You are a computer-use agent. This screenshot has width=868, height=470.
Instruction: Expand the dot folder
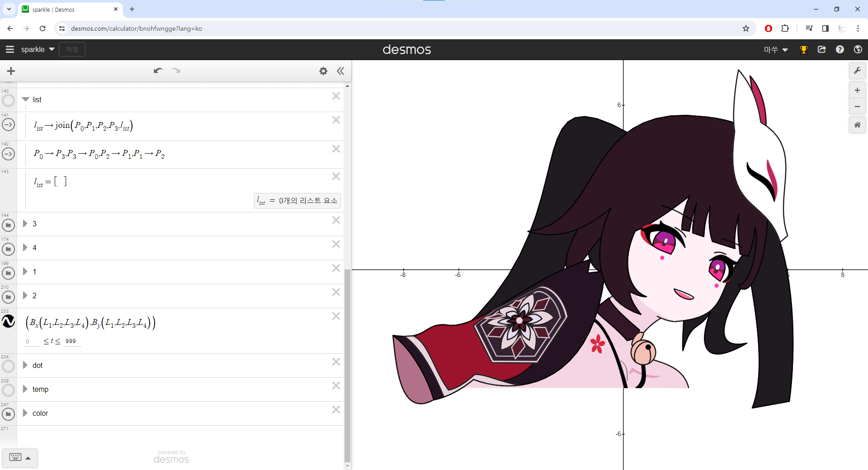tap(25, 365)
